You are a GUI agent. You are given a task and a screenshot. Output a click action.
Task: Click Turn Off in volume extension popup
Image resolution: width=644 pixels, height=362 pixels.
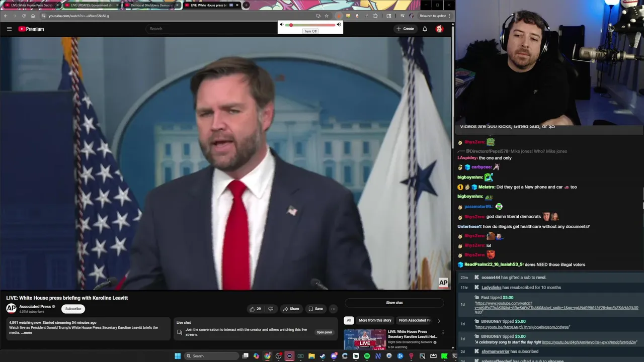click(x=310, y=31)
